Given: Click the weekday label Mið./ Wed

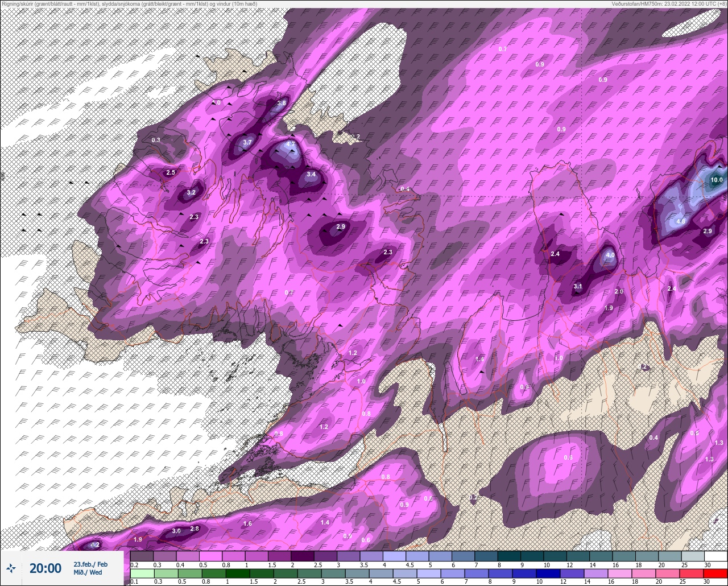Looking at the screenshot, I should click(88, 572).
